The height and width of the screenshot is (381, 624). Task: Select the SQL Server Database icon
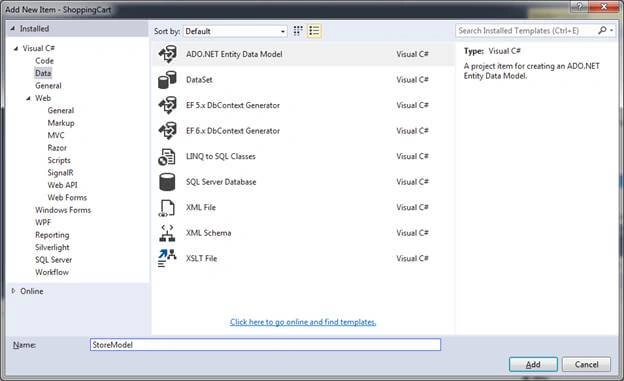click(167, 182)
